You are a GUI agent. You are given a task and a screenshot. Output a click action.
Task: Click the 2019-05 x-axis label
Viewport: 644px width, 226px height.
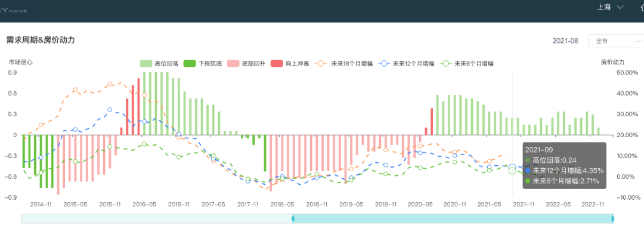351,204
